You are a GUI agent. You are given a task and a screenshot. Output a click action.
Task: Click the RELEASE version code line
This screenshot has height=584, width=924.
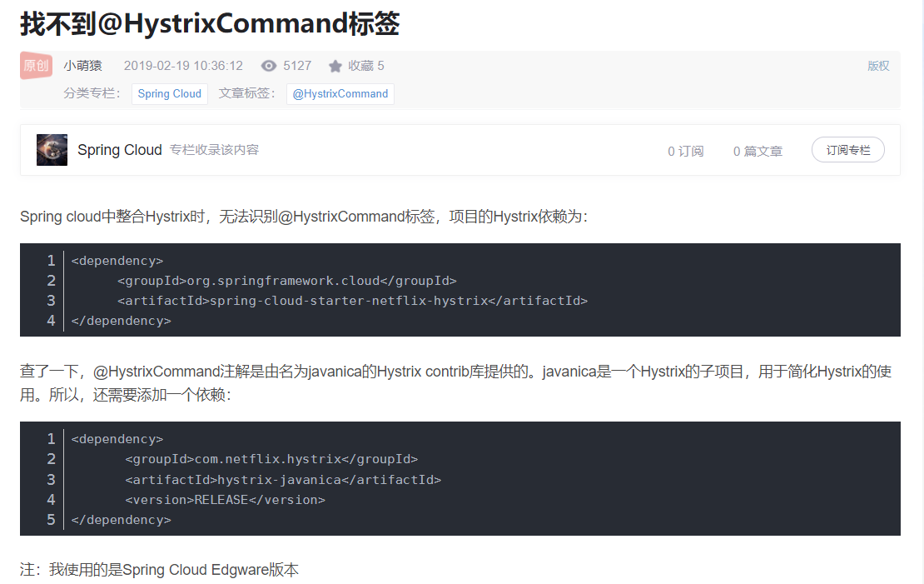pyautogui.click(x=225, y=500)
